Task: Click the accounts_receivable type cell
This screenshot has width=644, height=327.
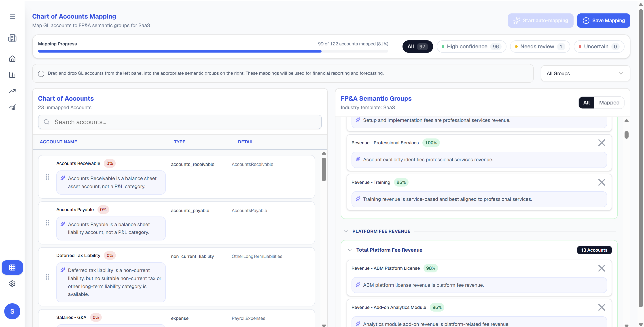Action: point(193,164)
